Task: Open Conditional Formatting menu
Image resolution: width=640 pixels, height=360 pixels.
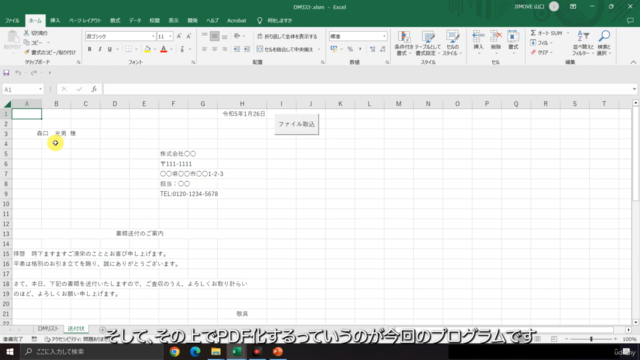Action: (404, 43)
